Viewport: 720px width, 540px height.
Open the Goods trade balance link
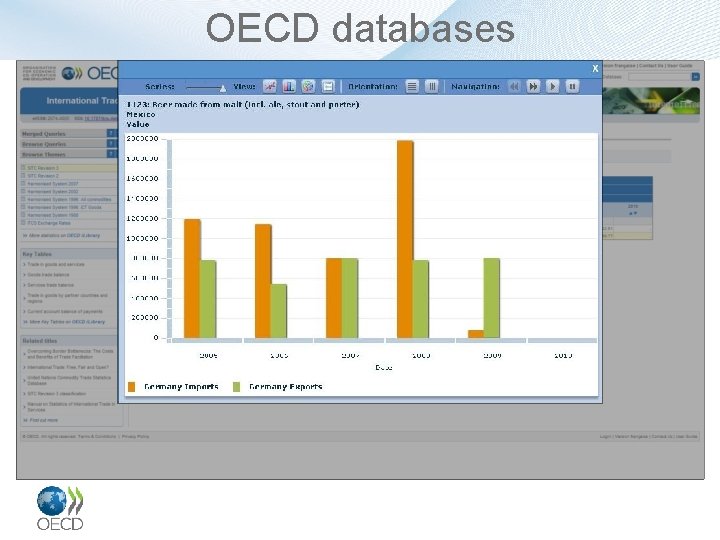(x=48, y=275)
